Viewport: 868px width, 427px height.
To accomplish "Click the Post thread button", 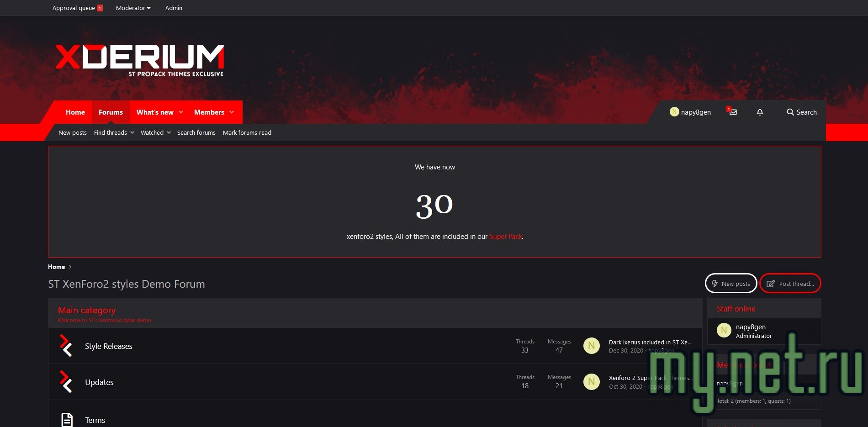I will (790, 284).
